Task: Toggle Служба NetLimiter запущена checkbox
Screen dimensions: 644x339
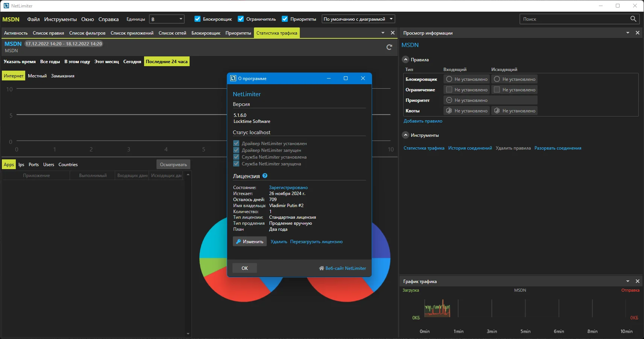Action: pos(236,163)
